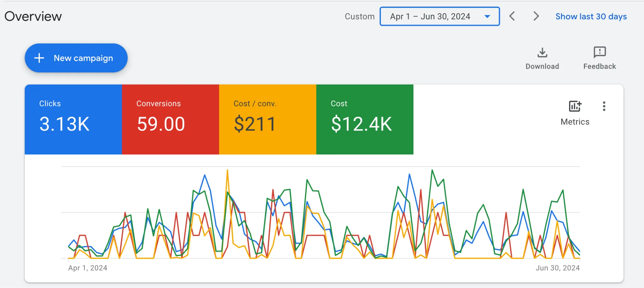644x288 pixels.
Task: Open the Metrics chart icon
Action: click(x=575, y=106)
